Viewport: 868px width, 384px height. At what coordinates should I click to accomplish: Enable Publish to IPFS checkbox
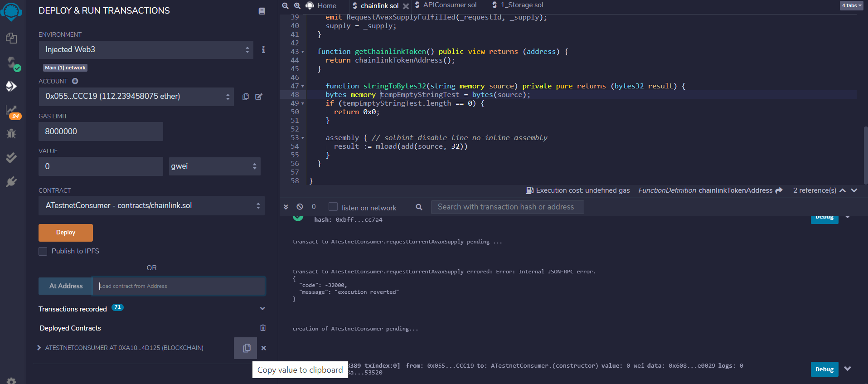pyautogui.click(x=43, y=251)
